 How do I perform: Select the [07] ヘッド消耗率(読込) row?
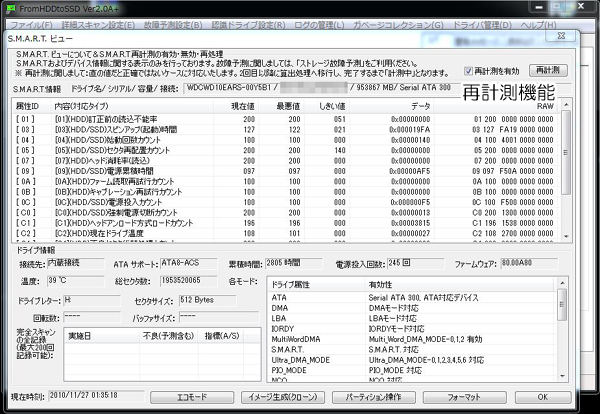(x=285, y=161)
